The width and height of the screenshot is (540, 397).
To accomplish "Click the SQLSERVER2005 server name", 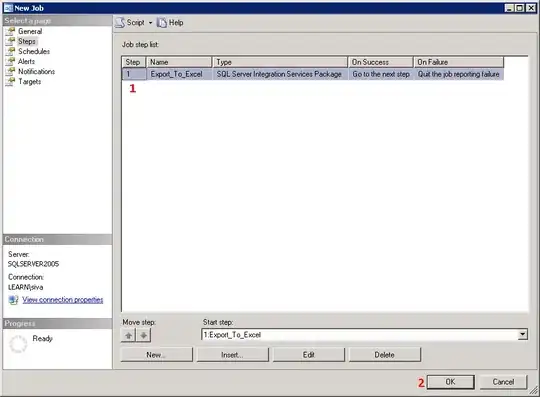I will [33, 264].
